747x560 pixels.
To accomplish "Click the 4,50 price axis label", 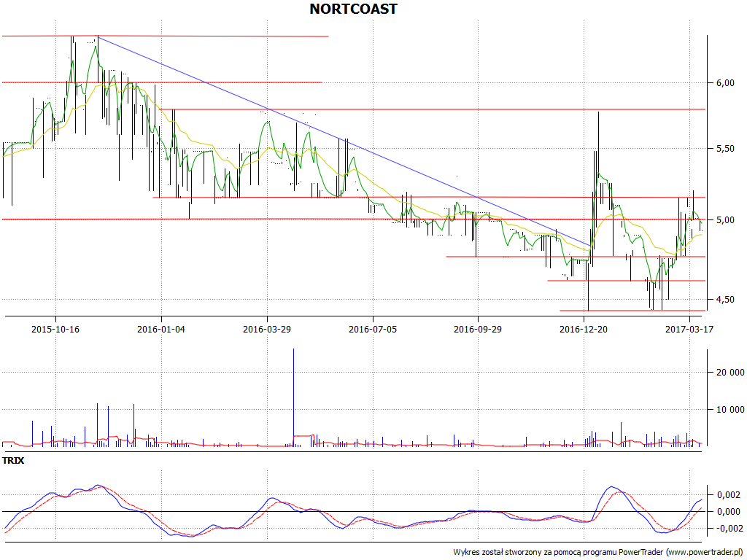I will [725, 300].
